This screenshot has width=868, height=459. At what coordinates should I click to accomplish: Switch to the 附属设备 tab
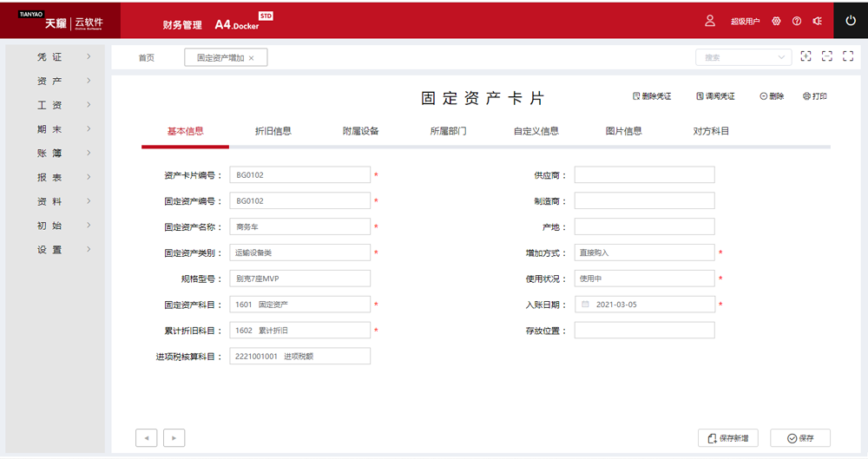360,132
